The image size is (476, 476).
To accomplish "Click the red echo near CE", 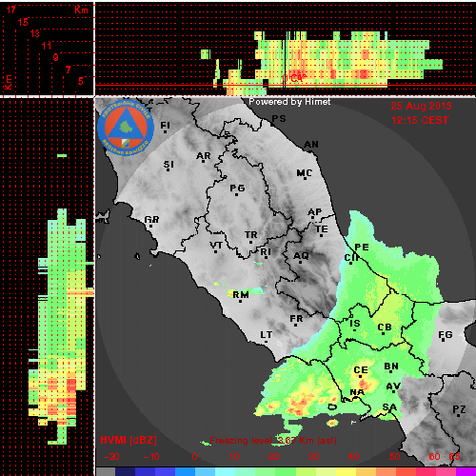I will pyautogui.click(x=364, y=385).
